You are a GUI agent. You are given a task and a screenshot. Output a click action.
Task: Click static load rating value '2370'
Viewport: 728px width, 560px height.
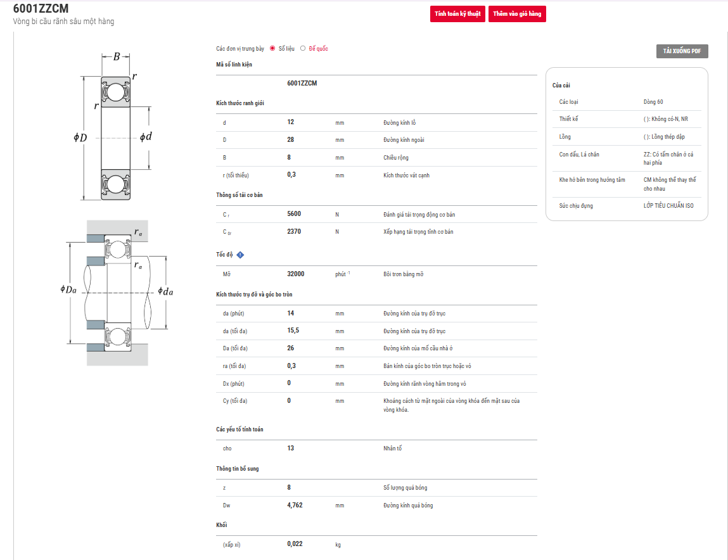coord(294,231)
